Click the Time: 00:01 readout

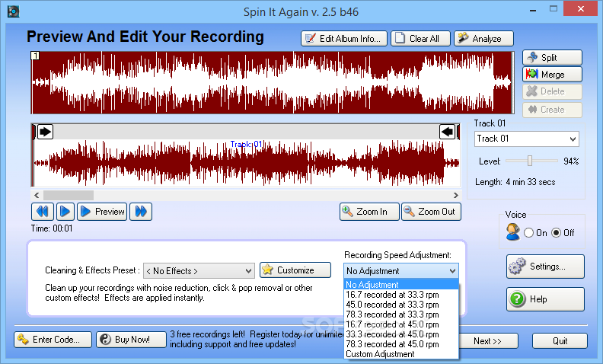(52, 228)
